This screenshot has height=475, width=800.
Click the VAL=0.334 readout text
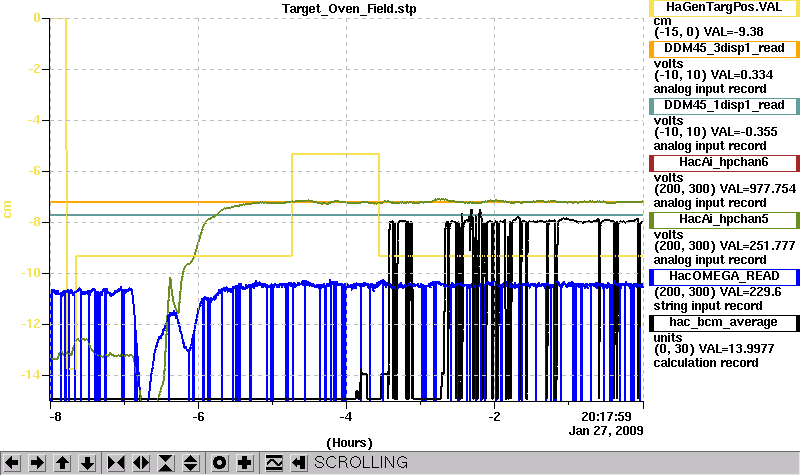click(x=742, y=75)
